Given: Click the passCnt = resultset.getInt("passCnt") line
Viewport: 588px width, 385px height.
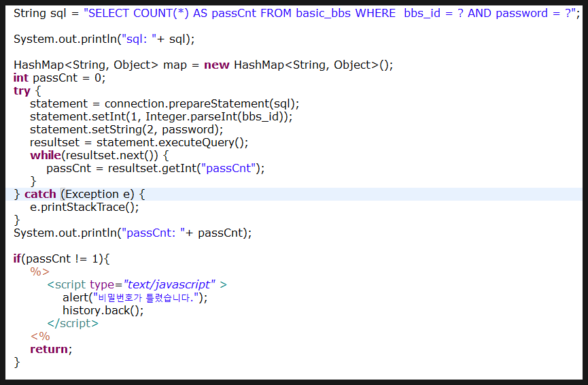Looking at the screenshot, I should tap(155, 169).
